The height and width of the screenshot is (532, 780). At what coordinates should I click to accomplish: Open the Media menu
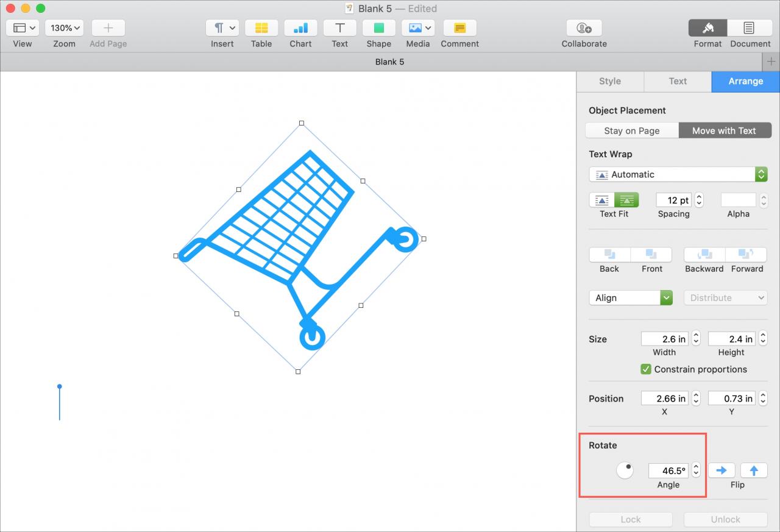point(417,28)
